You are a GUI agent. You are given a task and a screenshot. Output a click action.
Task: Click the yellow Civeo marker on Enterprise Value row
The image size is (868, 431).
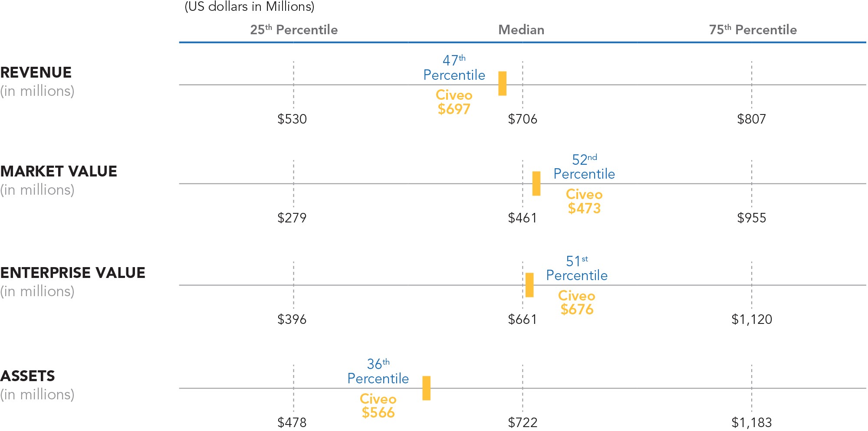pyautogui.click(x=529, y=285)
